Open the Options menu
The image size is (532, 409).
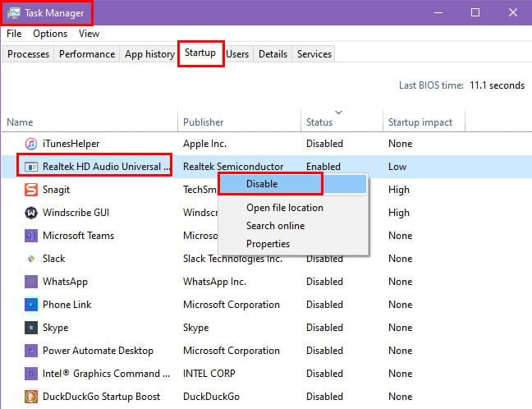click(x=50, y=34)
